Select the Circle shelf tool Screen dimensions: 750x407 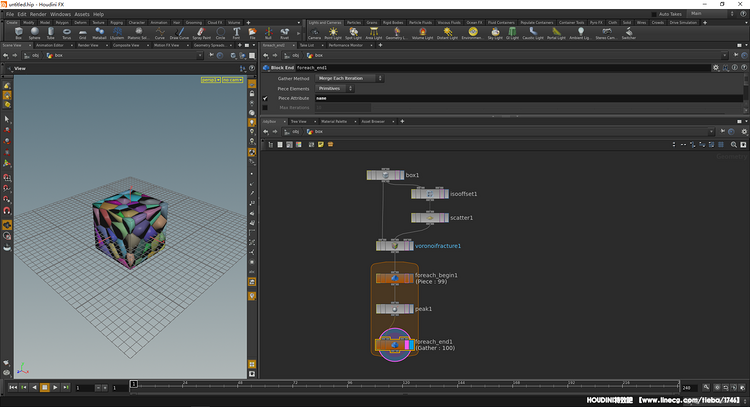click(221, 33)
